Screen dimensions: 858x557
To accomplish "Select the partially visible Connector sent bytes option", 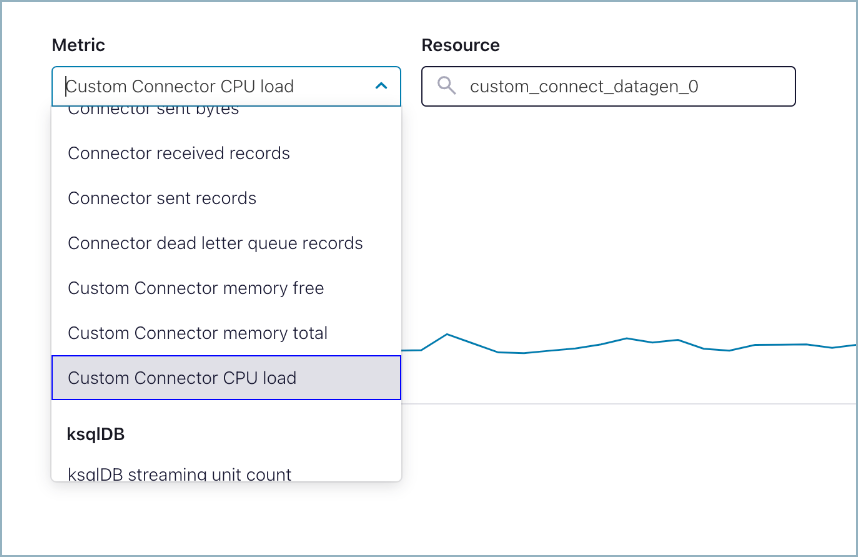I will 153,111.
